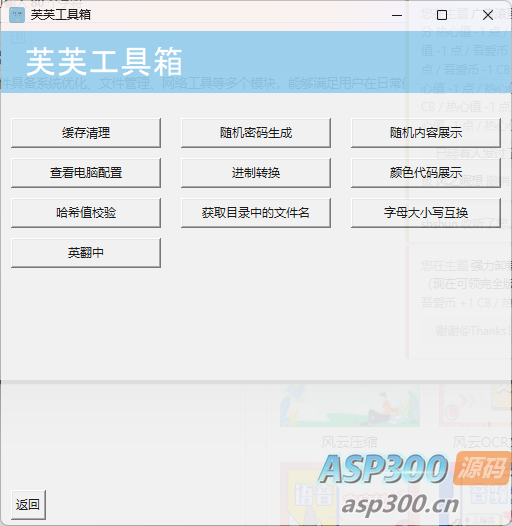512x526 pixels.
Task: Click the 芙芙工具箱 title bar text
Action: pyautogui.click(x=61, y=15)
